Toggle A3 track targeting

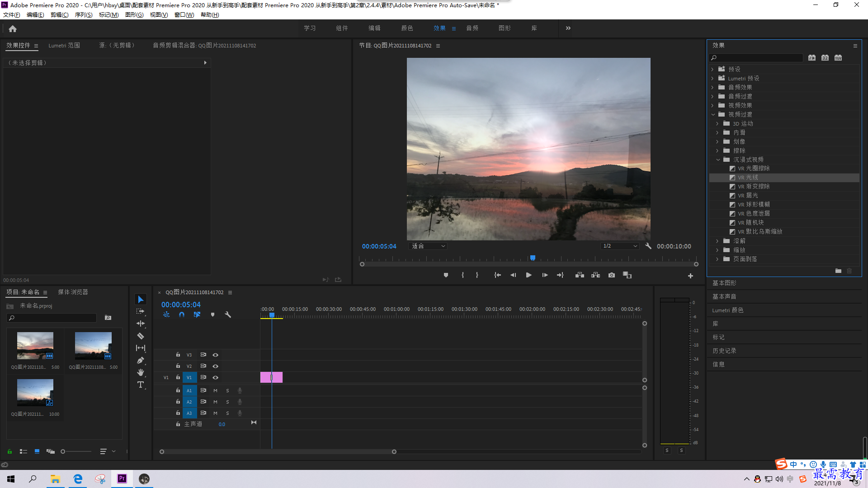pos(189,413)
